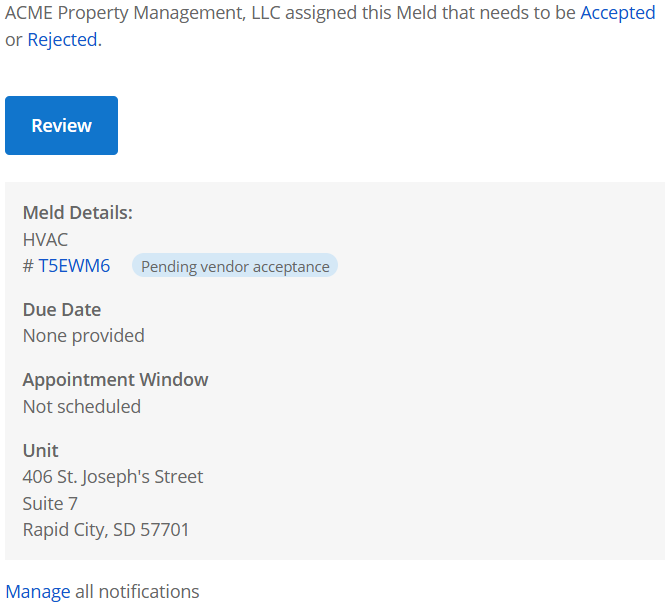Click the Suite 7 address line
Viewport: 672px width, 612px height.
50,503
